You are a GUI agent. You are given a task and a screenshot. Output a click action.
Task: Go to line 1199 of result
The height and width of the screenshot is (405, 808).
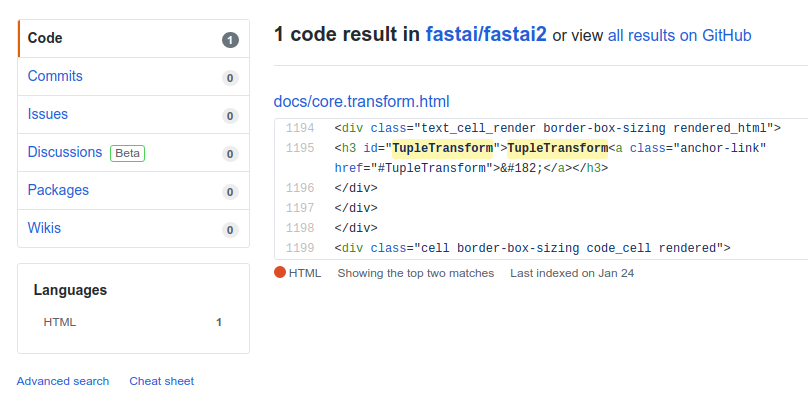pyautogui.click(x=300, y=248)
